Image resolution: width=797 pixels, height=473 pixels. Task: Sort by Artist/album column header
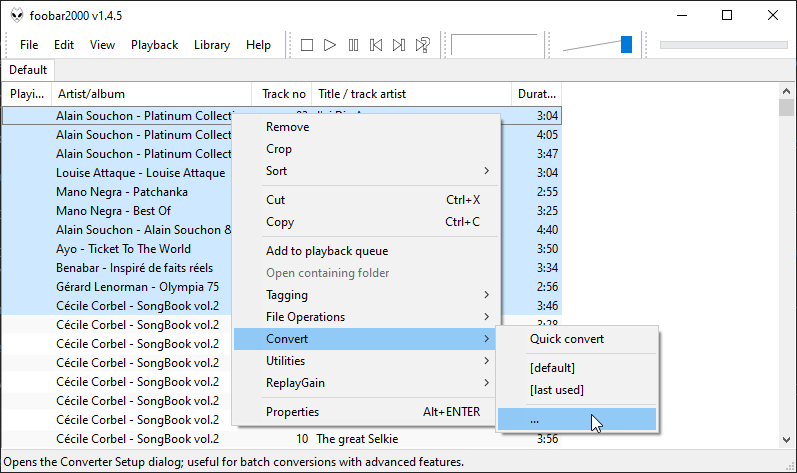[x=150, y=94]
